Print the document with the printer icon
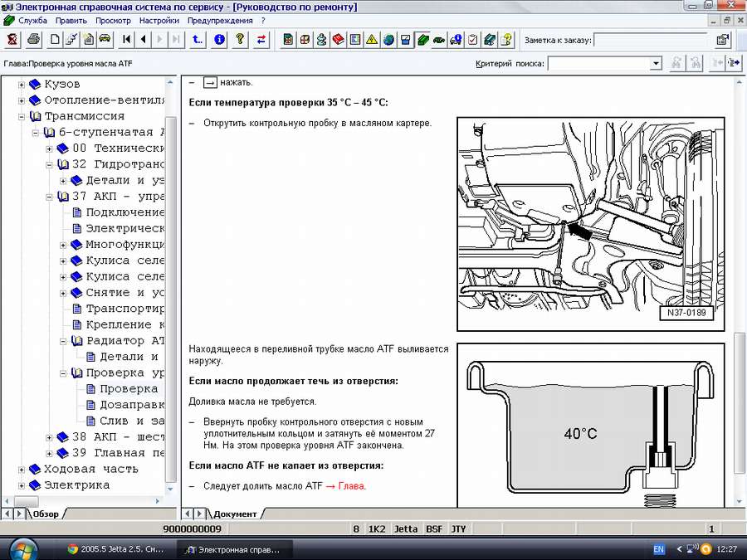This screenshot has height=560, width=747. pyautogui.click(x=33, y=40)
